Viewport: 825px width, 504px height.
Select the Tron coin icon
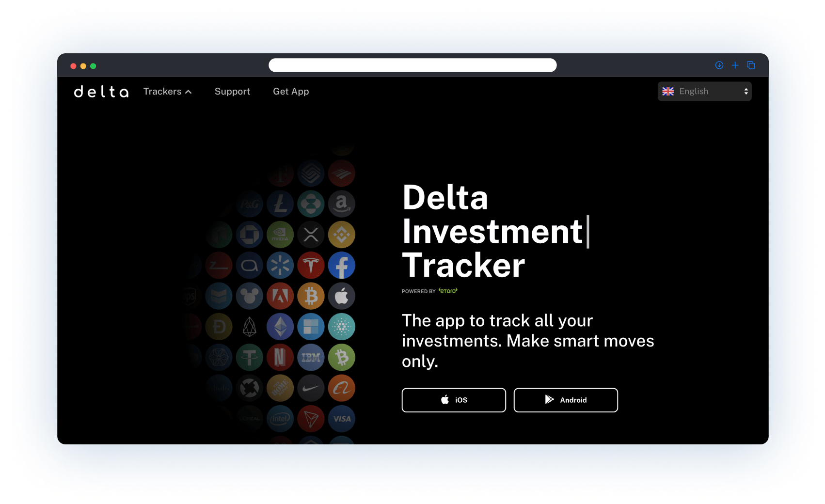pos(311,419)
